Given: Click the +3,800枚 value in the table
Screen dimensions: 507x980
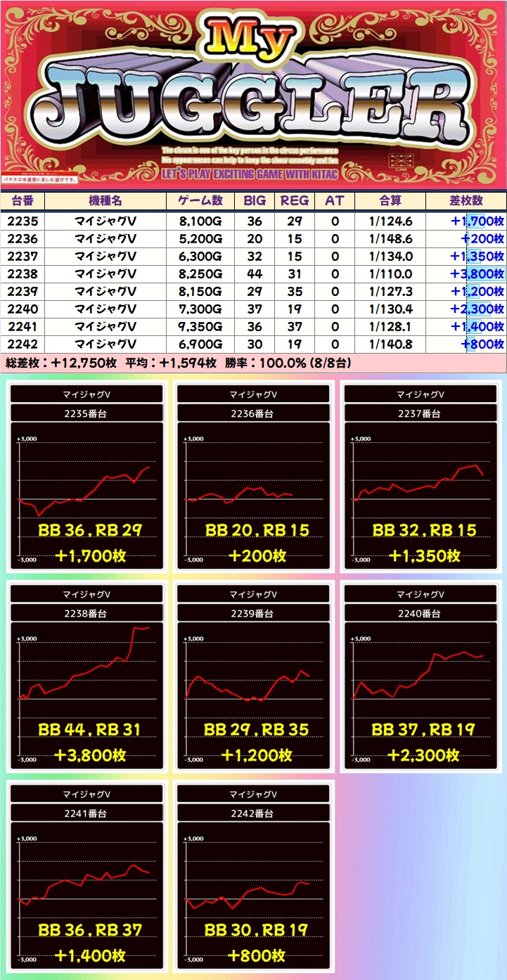Looking at the screenshot, I should pos(477,273).
